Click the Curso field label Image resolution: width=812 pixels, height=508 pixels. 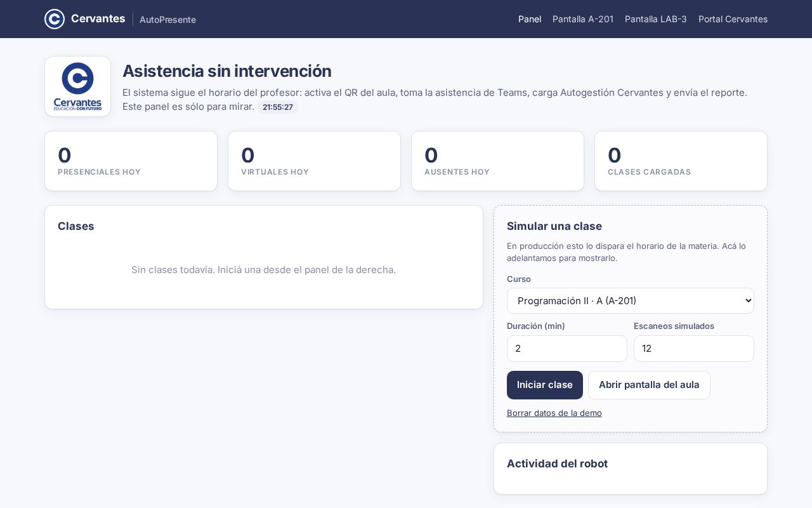pyautogui.click(x=519, y=279)
